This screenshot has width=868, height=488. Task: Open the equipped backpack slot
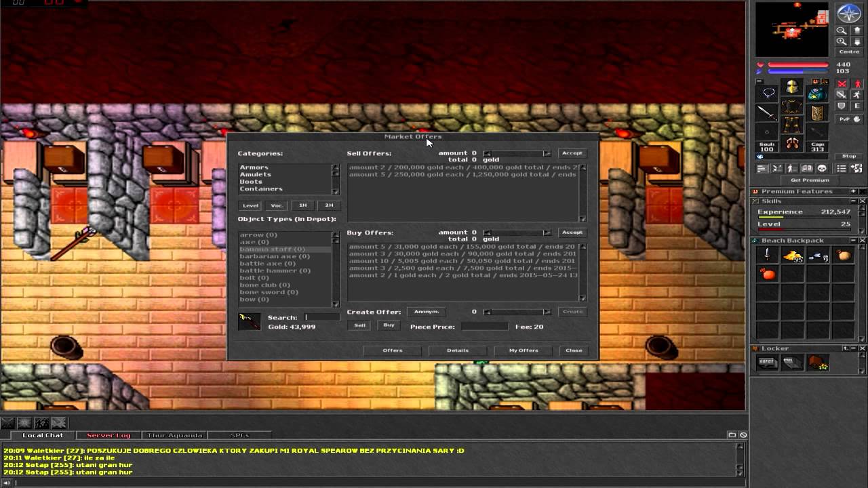[x=817, y=94]
